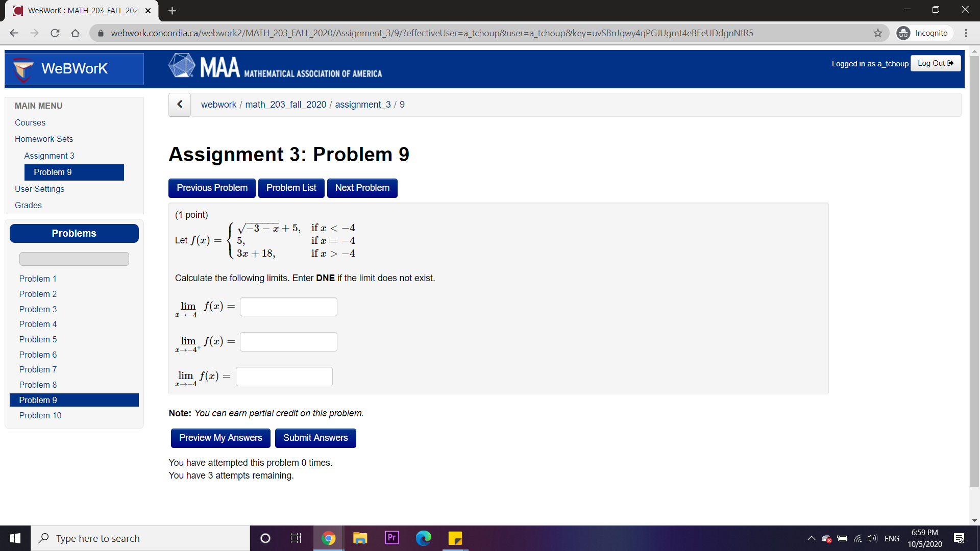980x551 pixels.
Task: Open Problem 6 in problems list
Action: point(38,355)
